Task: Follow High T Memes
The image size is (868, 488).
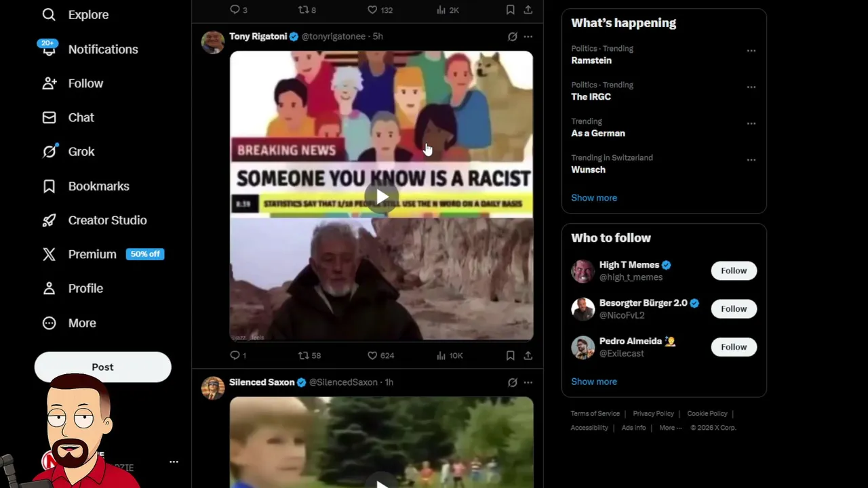Action: (734, 270)
